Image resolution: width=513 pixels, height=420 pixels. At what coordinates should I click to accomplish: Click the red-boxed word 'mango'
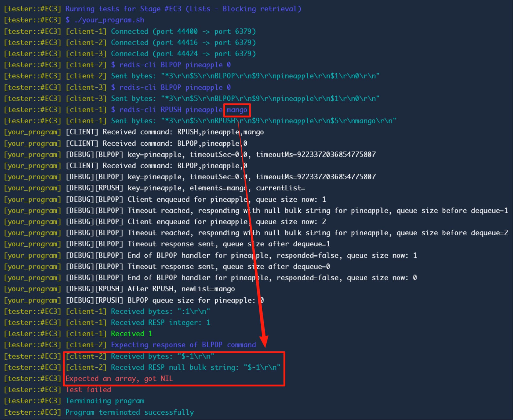(237, 110)
